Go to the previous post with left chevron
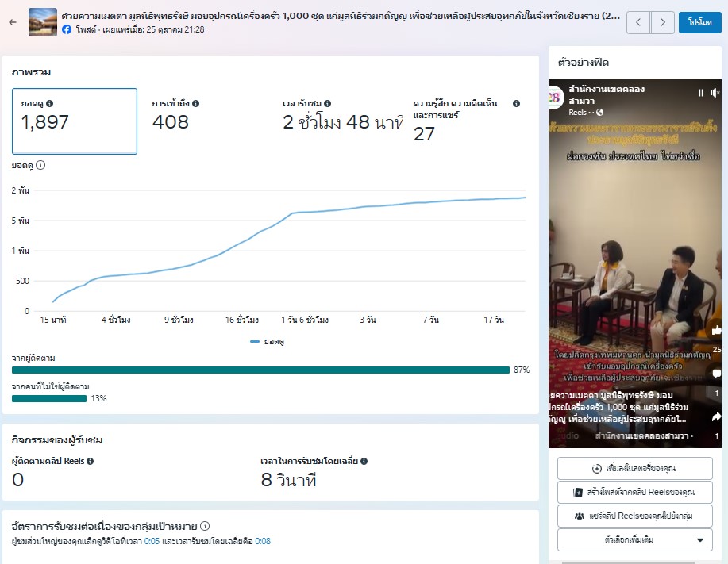The width and height of the screenshot is (728, 564). coord(639,22)
